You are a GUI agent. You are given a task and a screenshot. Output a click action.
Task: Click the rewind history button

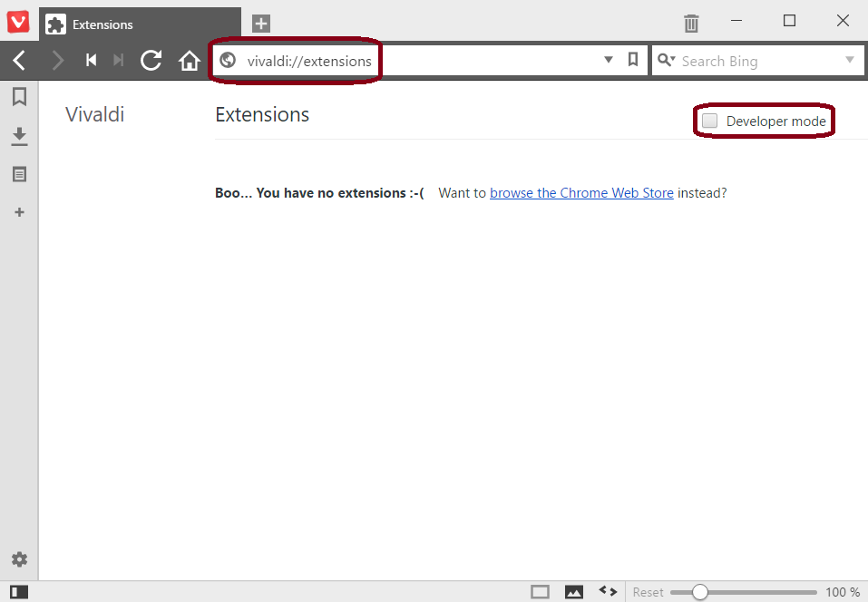point(92,60)
